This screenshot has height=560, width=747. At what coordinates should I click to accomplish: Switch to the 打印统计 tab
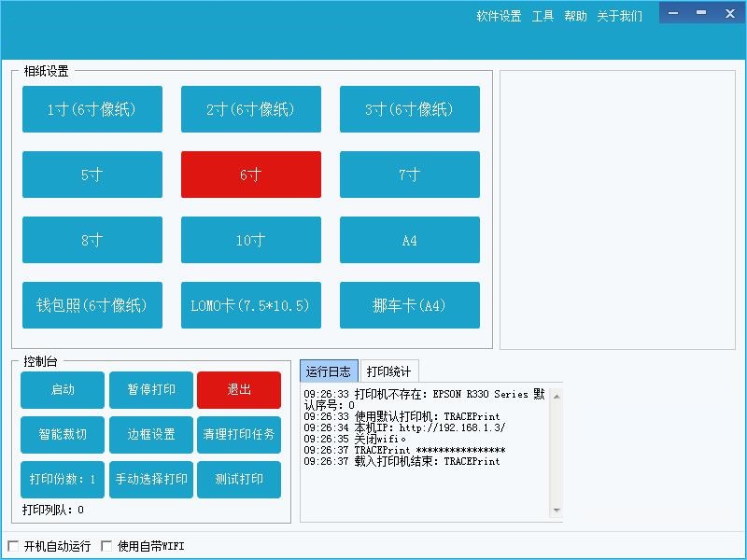click(x=388, y=371)
